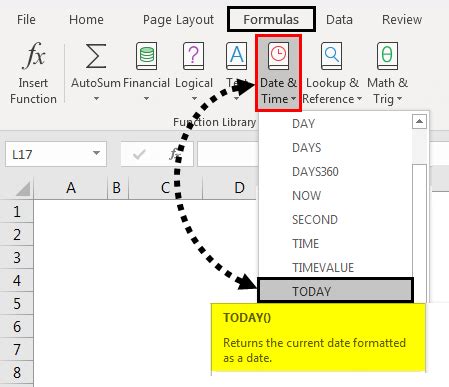Select row 7 header
449x387 pixels.
point(17,349)
